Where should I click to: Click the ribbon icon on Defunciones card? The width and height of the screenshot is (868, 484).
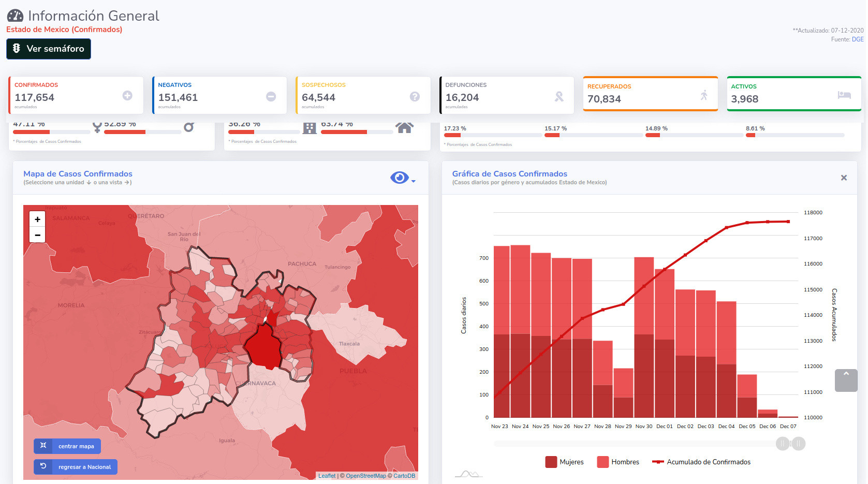point(559,96)
